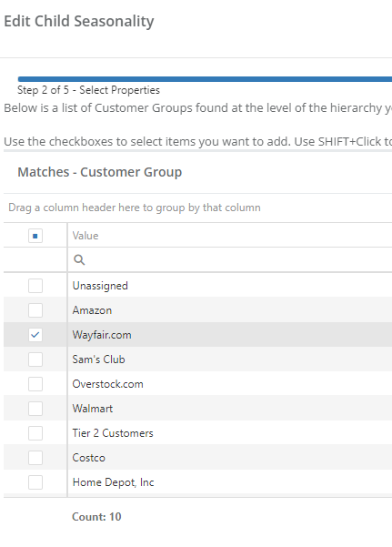Click the Edit Child Seasonality title
Screen dimensions: 392x547
click(x=79, y=21)
